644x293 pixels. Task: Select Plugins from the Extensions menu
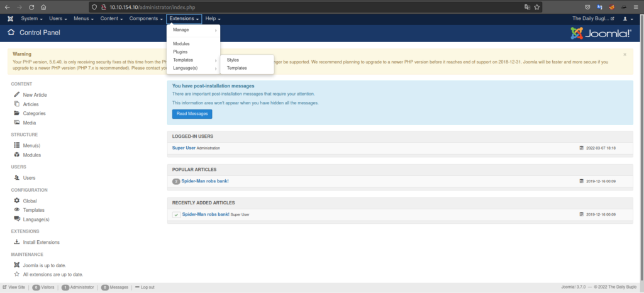pyautogui.click(x=180, y=52)
